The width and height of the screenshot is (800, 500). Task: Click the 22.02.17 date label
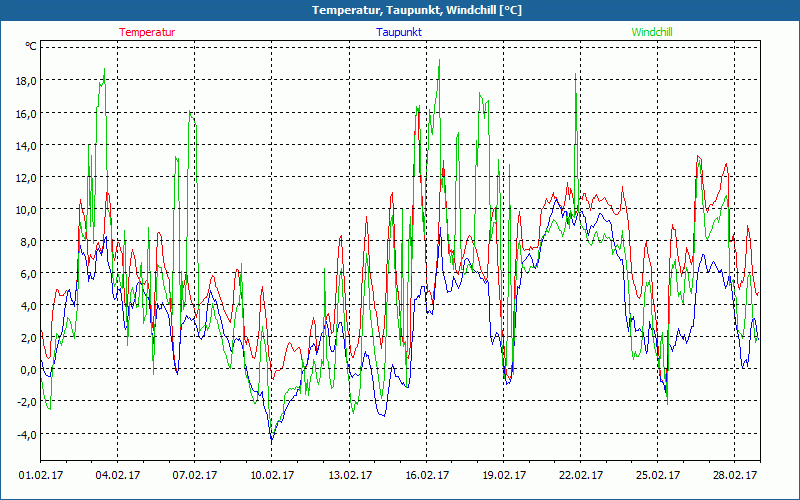(581, 476)
